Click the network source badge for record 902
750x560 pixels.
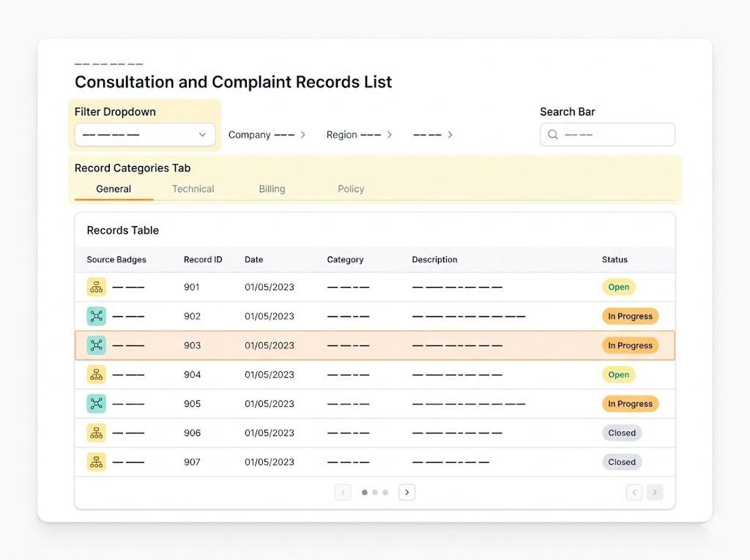pos(96,316)
